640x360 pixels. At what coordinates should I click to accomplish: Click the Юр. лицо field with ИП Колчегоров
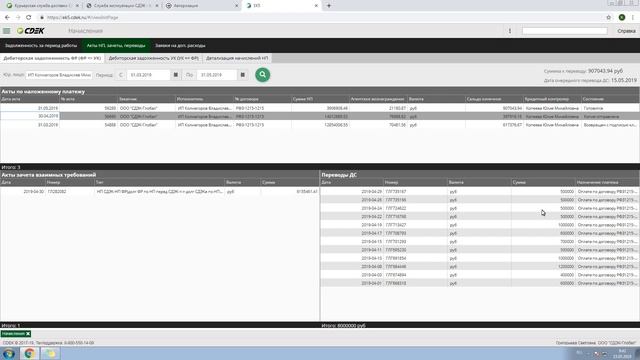[59, 75]
